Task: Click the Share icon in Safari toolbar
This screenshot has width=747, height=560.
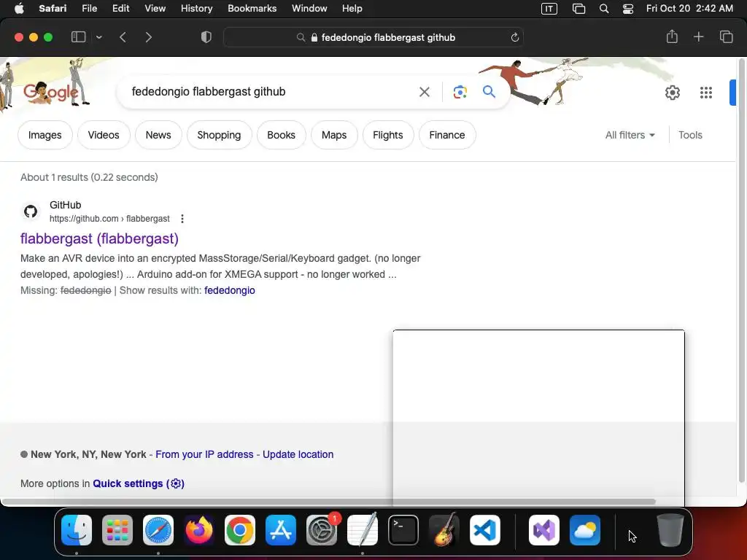Action: click(672, 36)
